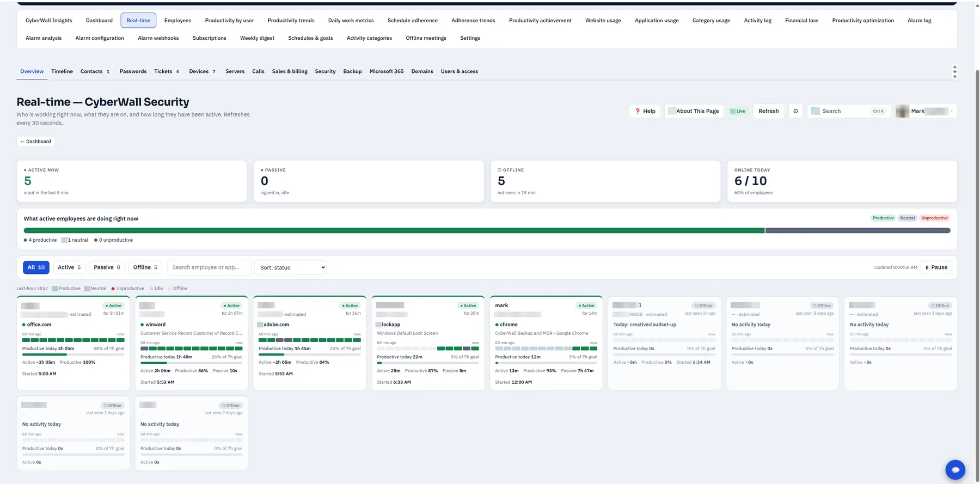Screen dimensions: 980x484
Task: Click the theme toggle icon next to Refresh
Action: [795, 111]
